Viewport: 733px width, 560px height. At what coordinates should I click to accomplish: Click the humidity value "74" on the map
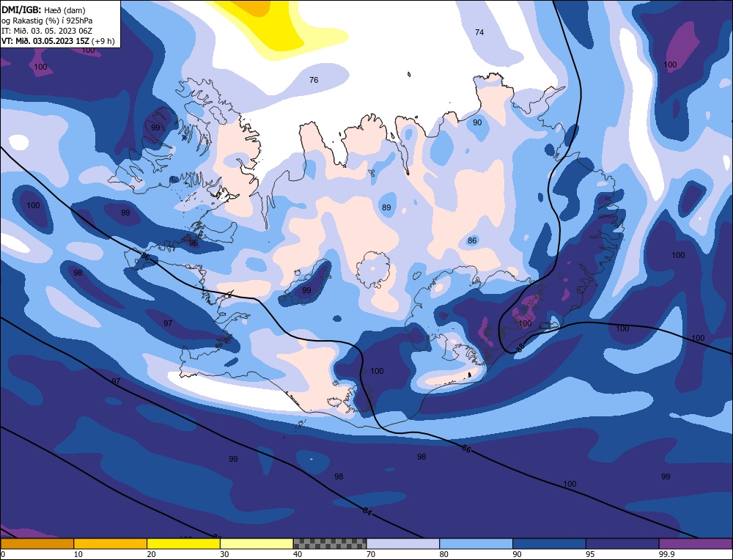tap(479, 32)
